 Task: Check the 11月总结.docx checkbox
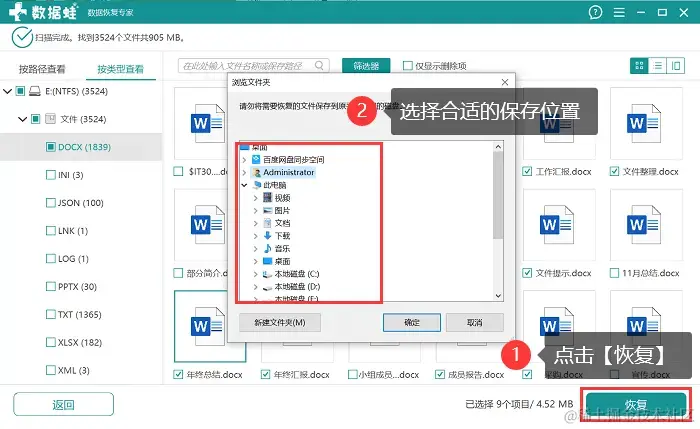pyautogui.click(x=614, y=273)
